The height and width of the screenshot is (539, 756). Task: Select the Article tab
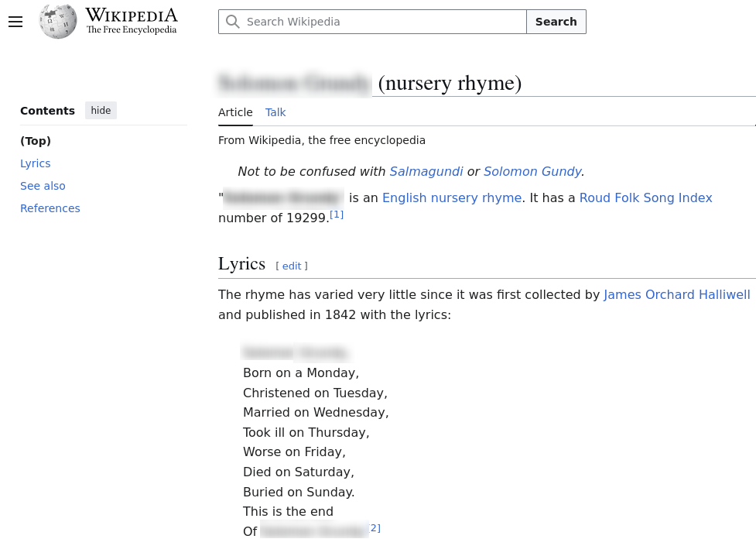pos(235,112)
